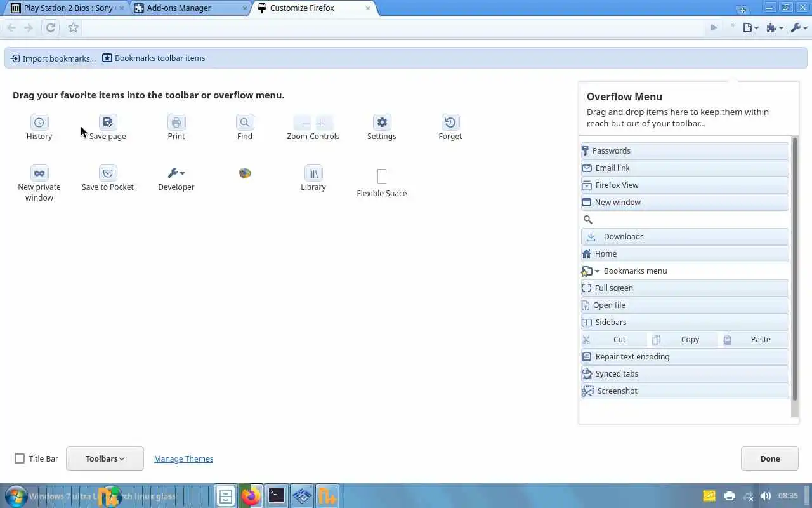Image resolution: width=812 pixels, height=508 pixels.
Task: Open file manager from the taskbar
Action: click(225, 496)
